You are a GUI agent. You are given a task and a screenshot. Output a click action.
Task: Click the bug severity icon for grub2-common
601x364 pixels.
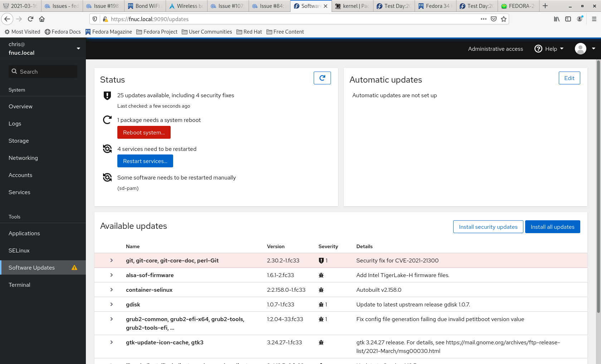click(321, 319)
